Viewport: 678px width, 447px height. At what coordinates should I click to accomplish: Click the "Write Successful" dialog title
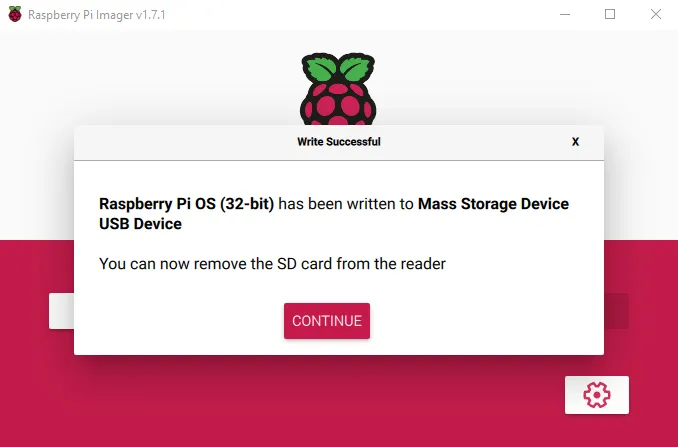pos(339,142)
